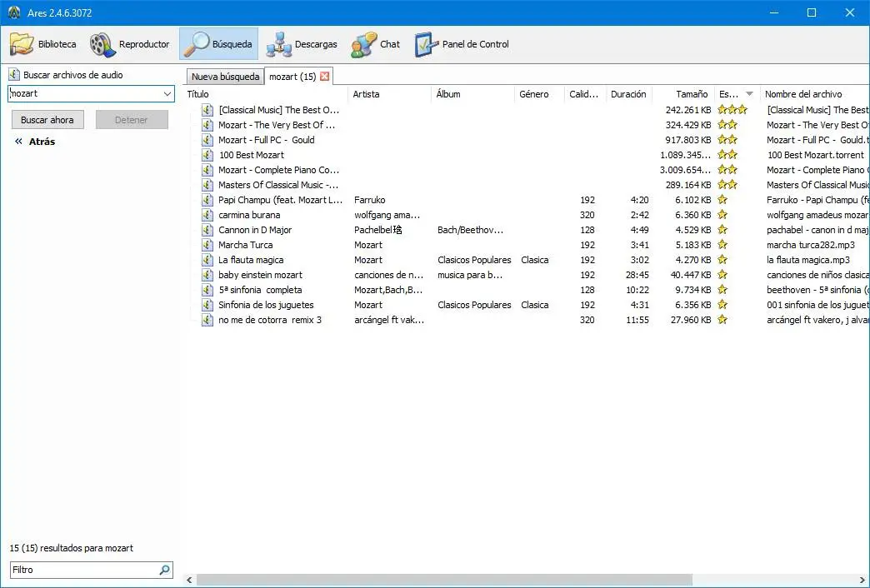Click the sort arrow on the 'Es...' column
This screenshot has width=870, height=588.
coord(750,94)
